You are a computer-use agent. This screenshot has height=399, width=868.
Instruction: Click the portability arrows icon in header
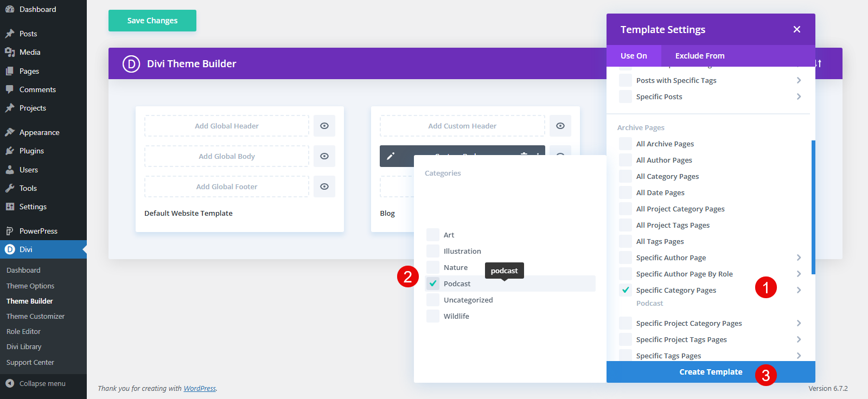[819, 63]
